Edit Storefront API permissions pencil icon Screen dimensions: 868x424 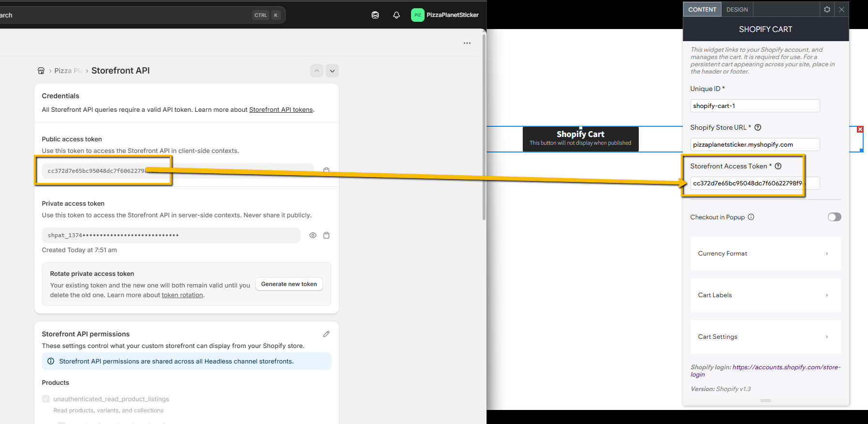click(326, 334)
